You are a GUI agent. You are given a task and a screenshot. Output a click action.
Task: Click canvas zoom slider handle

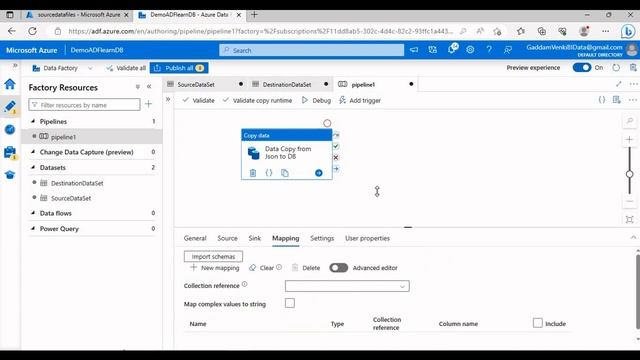(x=629, y=174)
